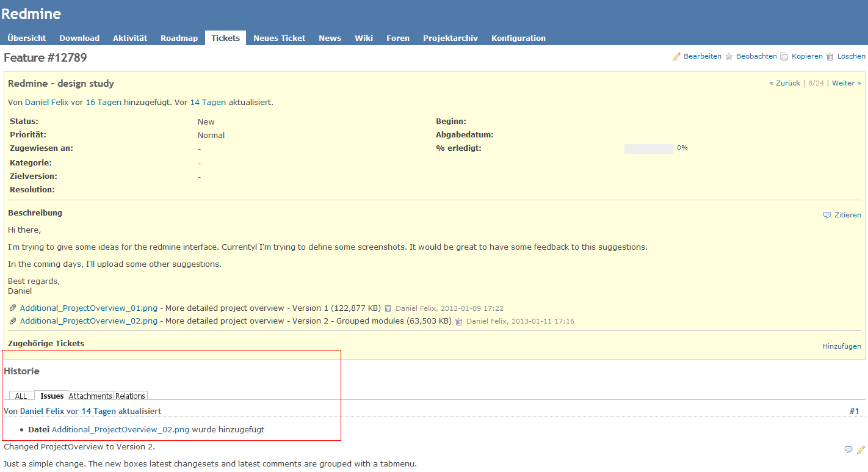This screenshot has height=472, width=868.
Task: Open the Projektarchiv tab
Action: tap(450, 38)
